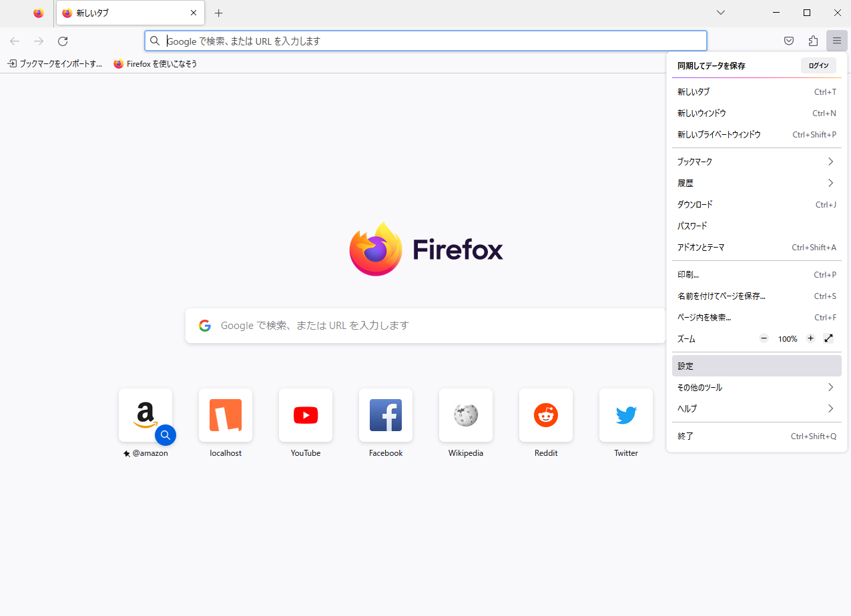
Task: Toggle full screen arrow icon
Action: (x=828, y=338)
